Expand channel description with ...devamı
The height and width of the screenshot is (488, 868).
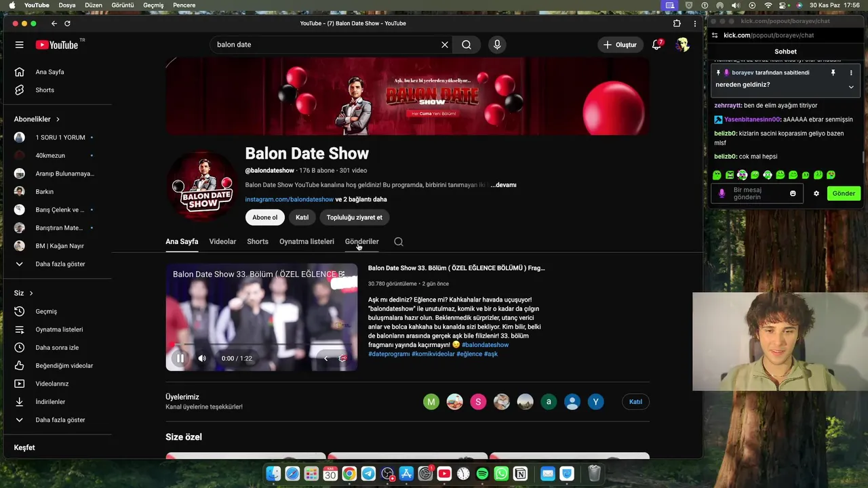(503, 185)
